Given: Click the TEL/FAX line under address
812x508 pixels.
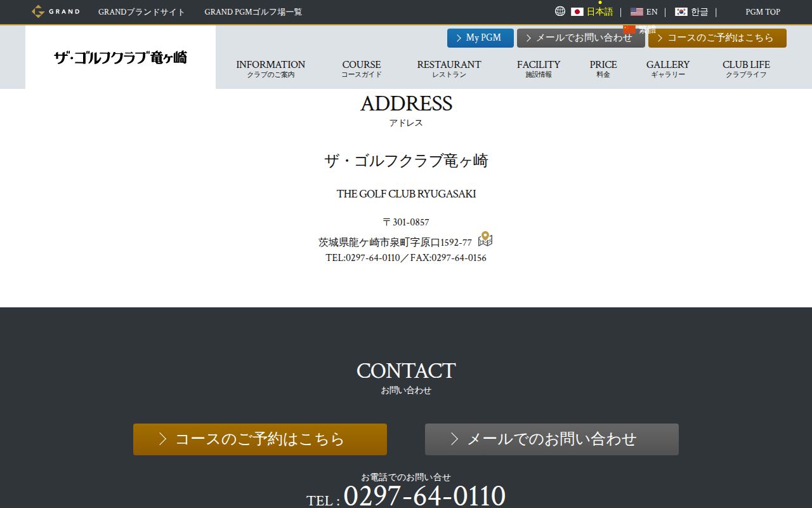Looking at the screenshot, I should pos(406,258).
